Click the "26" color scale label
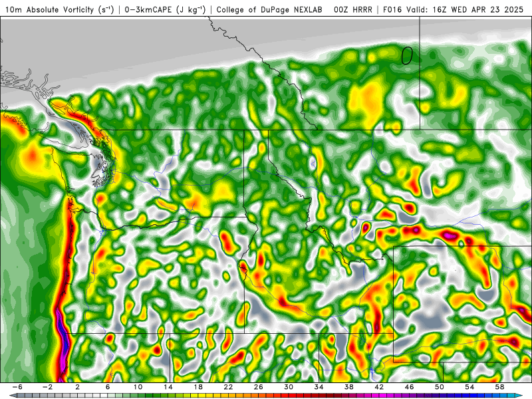532x399 pixels. pos(259,387)
